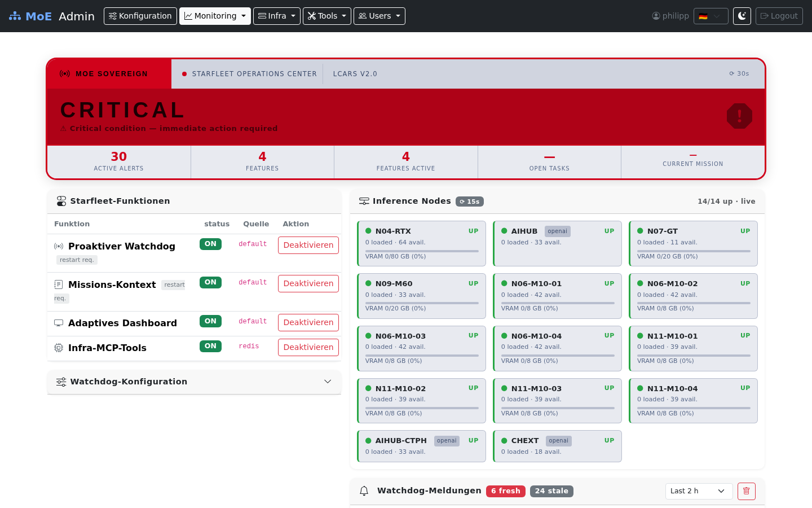Viewport: 812px width, 508px height.
Task: Open the Konfiguration page
Action: pyautogui.click(x=140, y=16)
